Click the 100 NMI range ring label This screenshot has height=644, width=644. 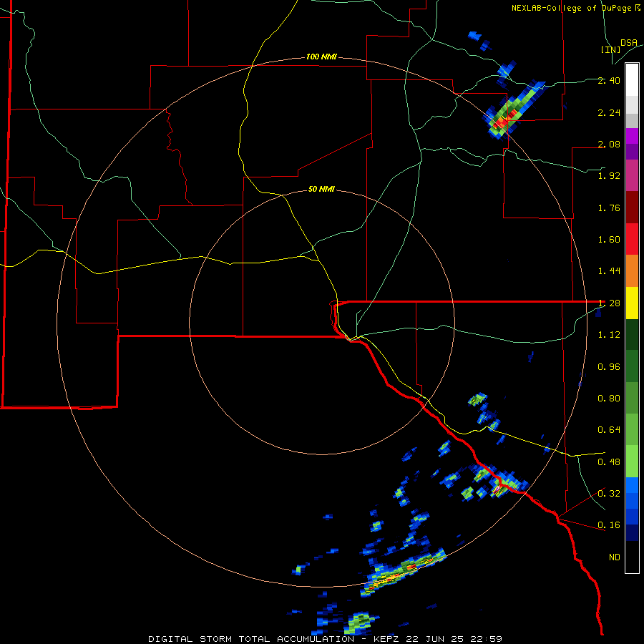321,57
